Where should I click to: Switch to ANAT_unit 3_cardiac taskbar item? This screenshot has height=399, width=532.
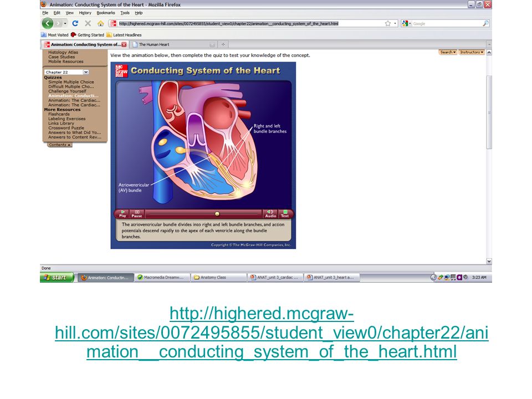(x=275, y=277)
